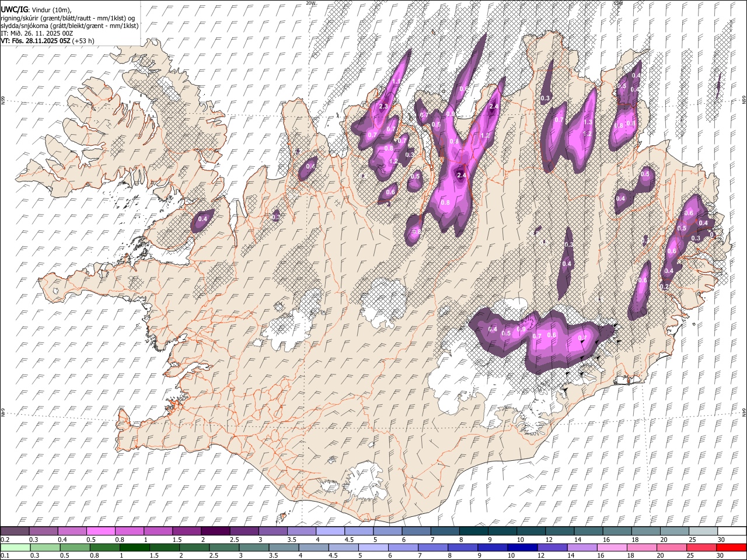Click the 14–16 violet swatch in bottom legend row
The image size is (747, 560).
[582, 547]
